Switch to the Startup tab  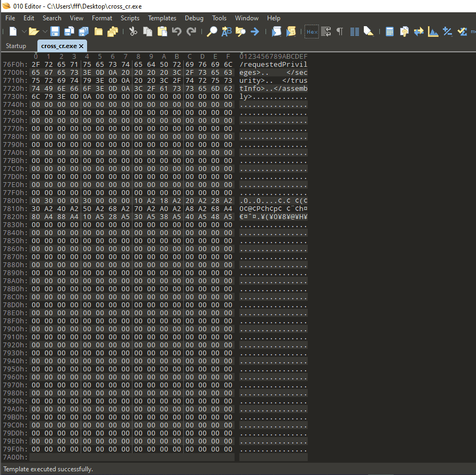click(16, 46)
